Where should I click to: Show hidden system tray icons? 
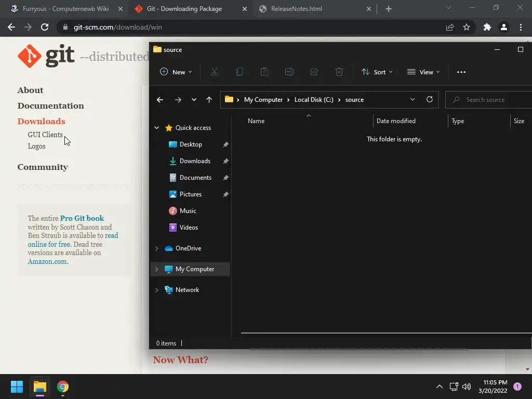click(440, 387)
